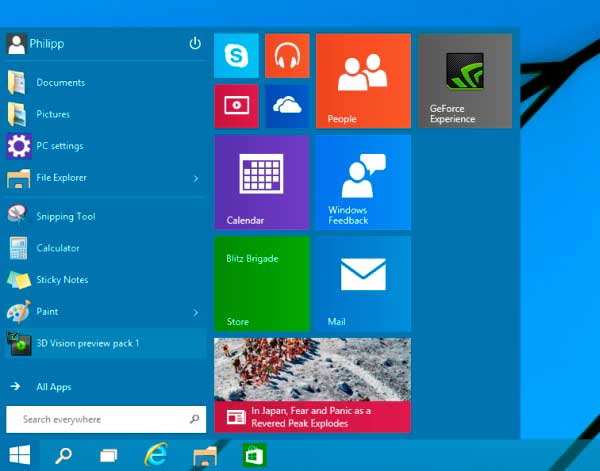
Task: Expand the File Explorer jump list arrow
Action: coord(196,178)
